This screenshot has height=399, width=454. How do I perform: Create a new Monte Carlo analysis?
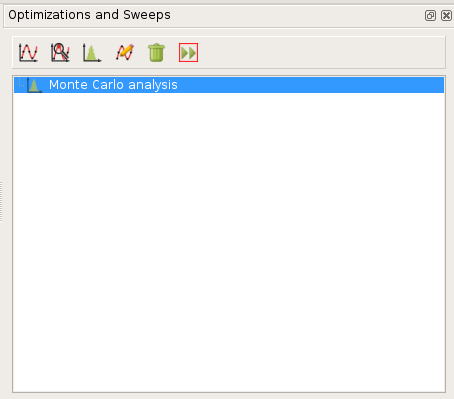pos(92,53)
